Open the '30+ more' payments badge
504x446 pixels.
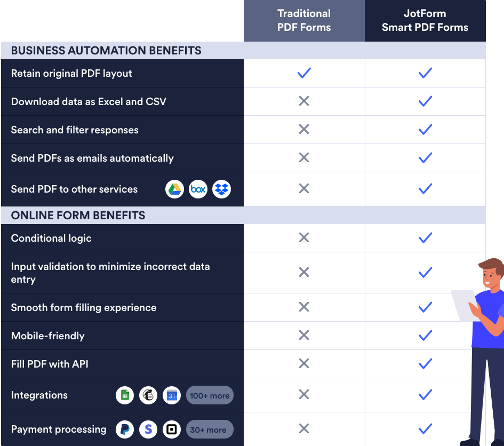point(208,429)
